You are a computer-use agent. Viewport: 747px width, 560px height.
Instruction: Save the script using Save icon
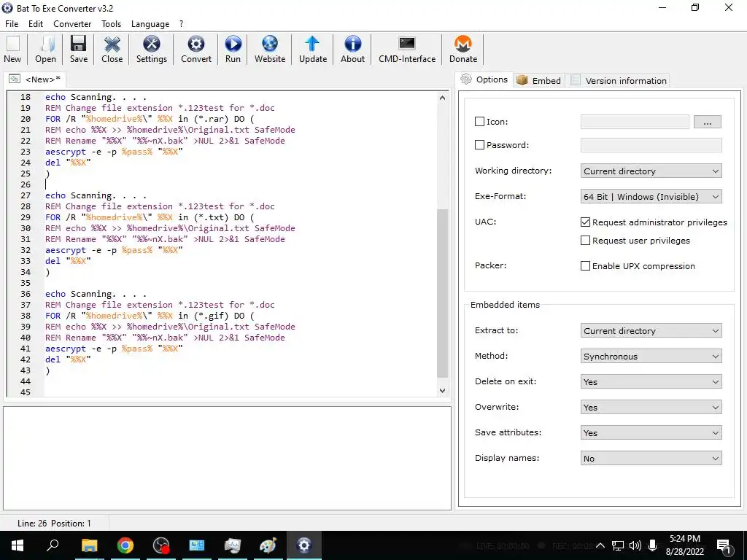(x=79, y=49)
